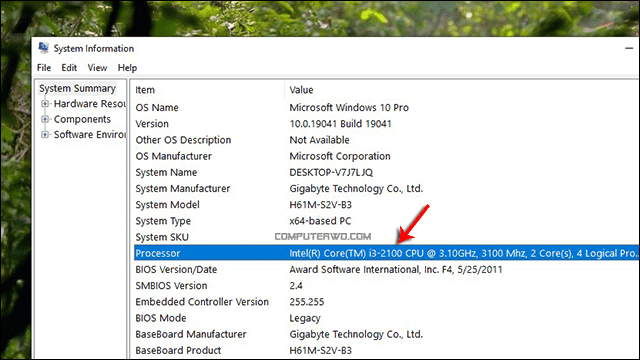Select the SMBIOS Version row
The height and width of the screenshot is (360, 640).
click(387, 286)
